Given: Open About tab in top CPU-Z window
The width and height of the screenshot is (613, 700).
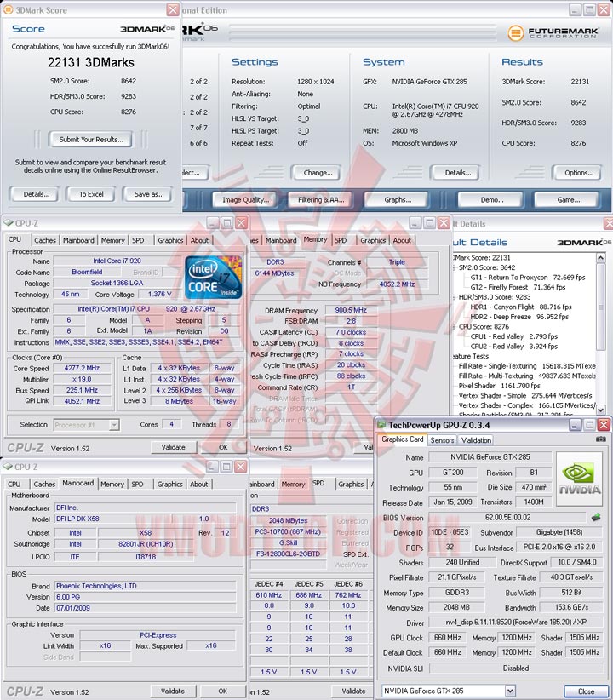Looking at the screenshot, I should pyautogui.click(x=199, y=240).
